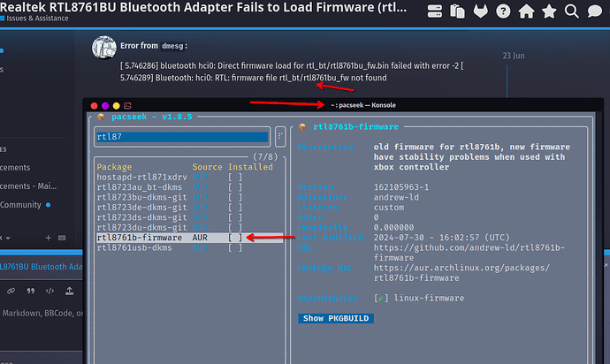Click the version value '162105963-1'
This screenshot has height=364, width=610.
pos(401,187)
